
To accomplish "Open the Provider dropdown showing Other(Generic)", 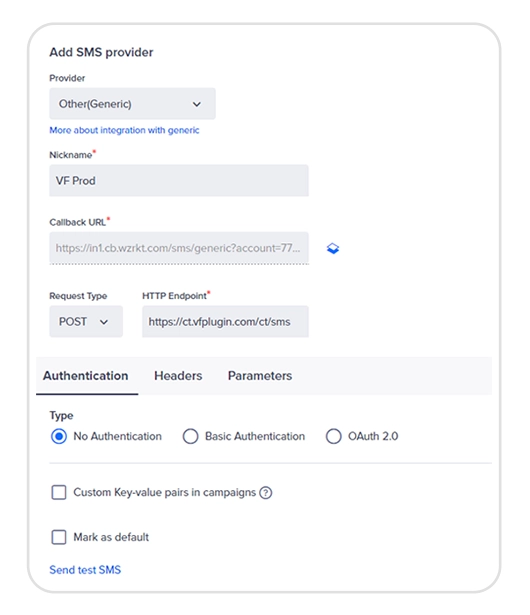I will (x=132, y=104).
